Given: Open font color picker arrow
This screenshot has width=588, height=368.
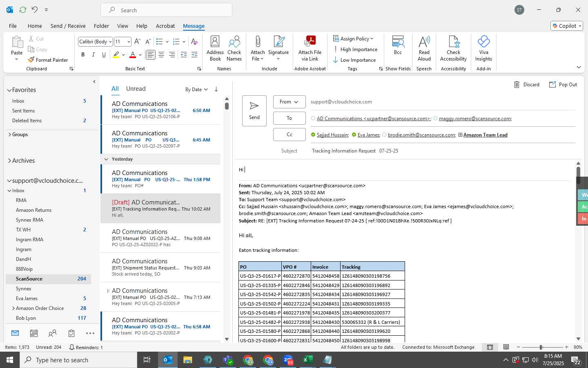Looking at the screenshot, I should click(x=140, y=55).
